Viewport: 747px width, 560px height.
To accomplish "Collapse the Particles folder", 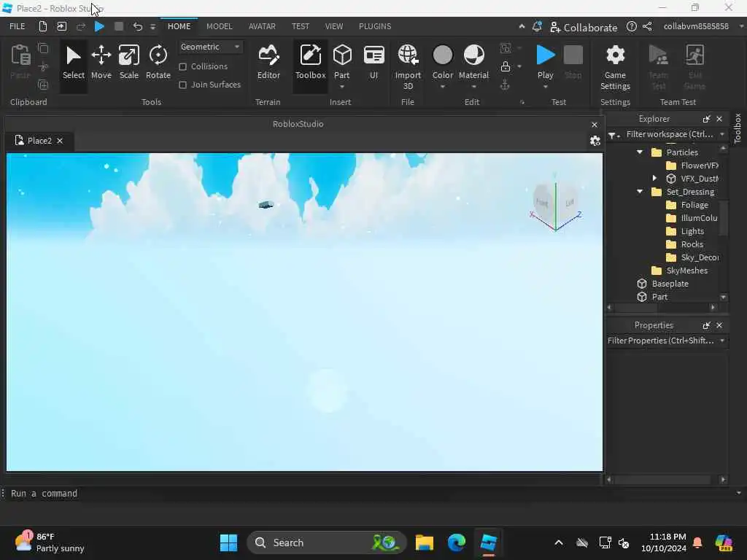I will pos(640,152).
